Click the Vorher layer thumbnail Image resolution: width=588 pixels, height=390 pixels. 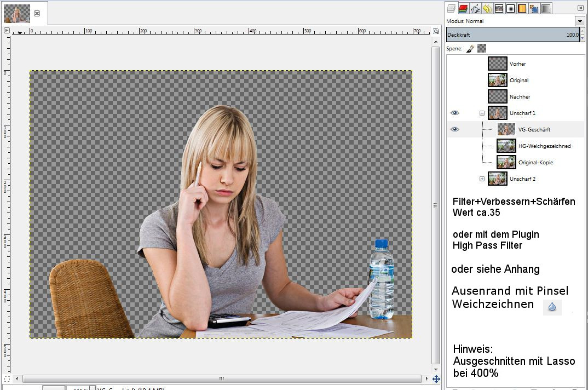pos(498,64)
